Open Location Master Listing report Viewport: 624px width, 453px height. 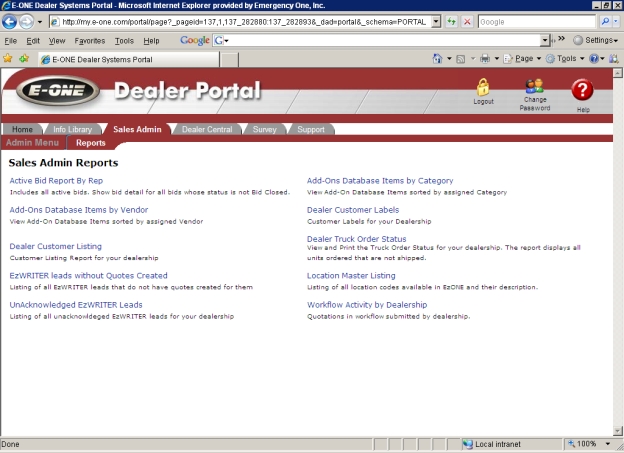pos(351,275)
